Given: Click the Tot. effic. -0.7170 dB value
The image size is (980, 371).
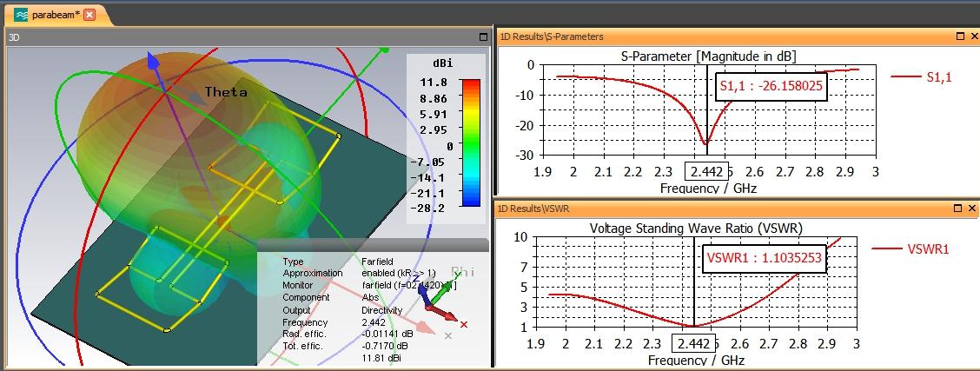Looking at the screenshot, I should pos(385,346).
